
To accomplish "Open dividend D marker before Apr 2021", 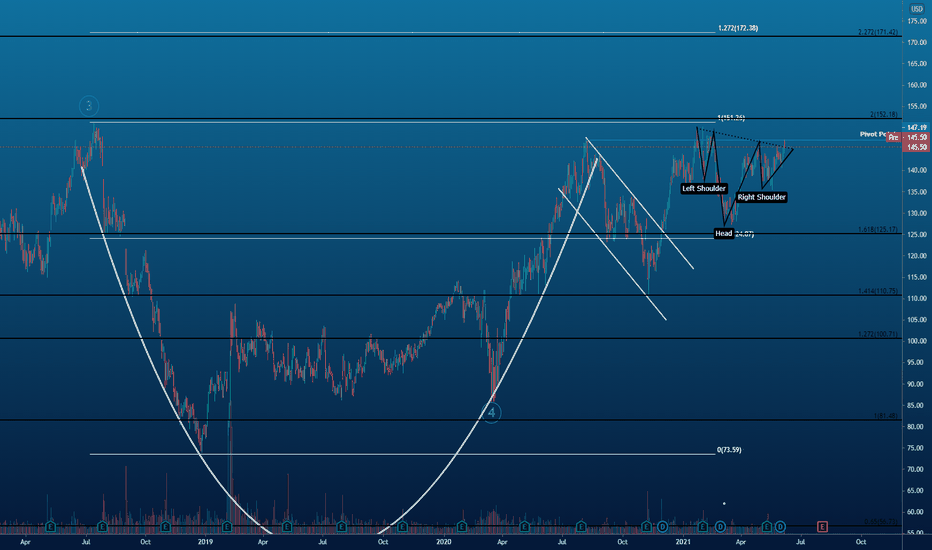I will (x=720, y=527).
